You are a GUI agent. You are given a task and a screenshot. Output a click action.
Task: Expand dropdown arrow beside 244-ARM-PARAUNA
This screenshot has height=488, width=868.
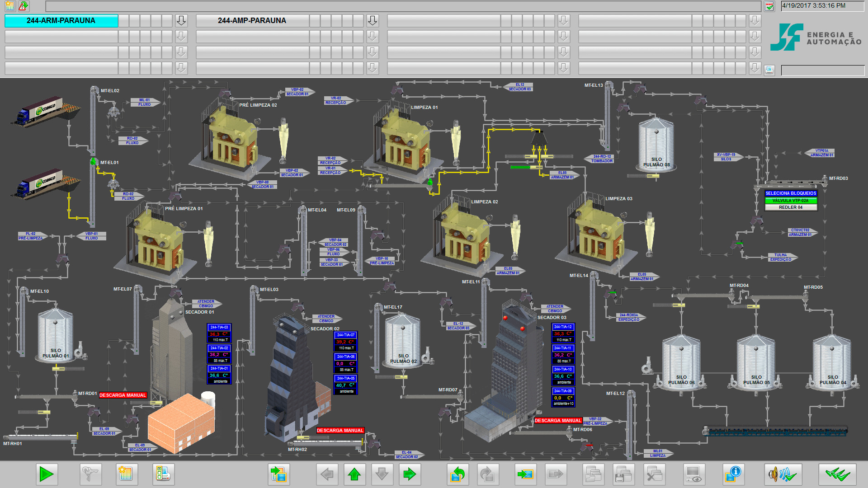[x=181, y=20]
